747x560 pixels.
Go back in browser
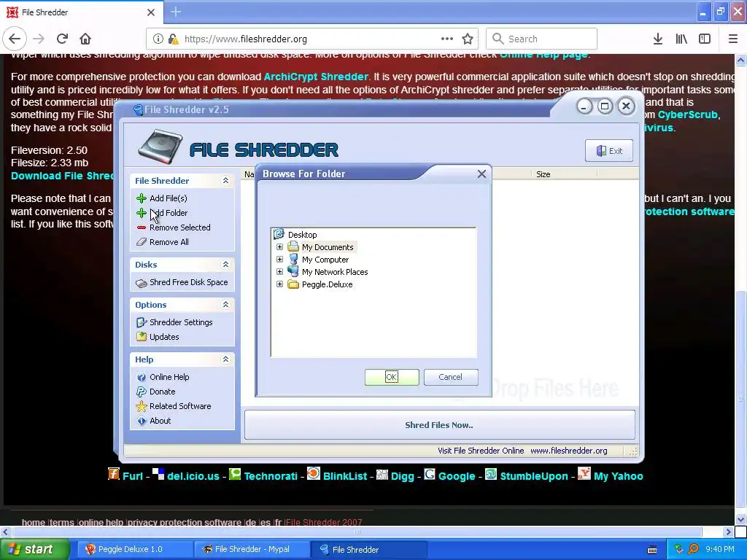(15, 39)
